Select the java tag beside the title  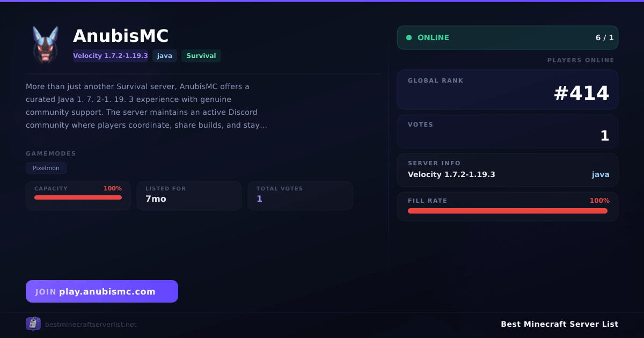[165, 56]
